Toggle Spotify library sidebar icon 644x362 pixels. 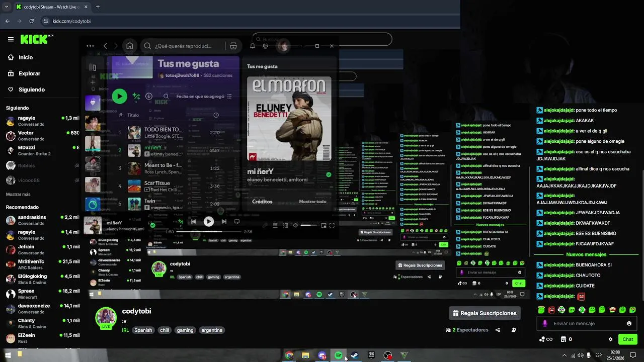[93, 67]
